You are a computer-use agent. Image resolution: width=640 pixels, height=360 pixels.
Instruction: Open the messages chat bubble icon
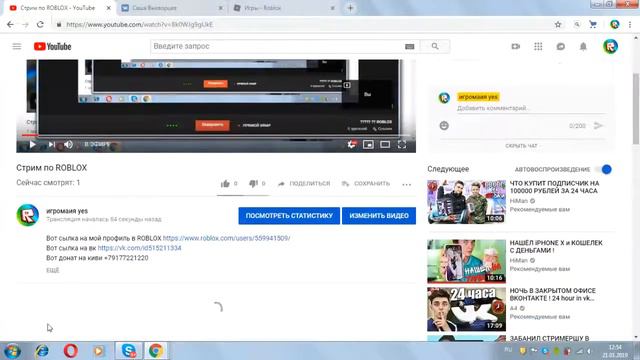click(560, 47)
